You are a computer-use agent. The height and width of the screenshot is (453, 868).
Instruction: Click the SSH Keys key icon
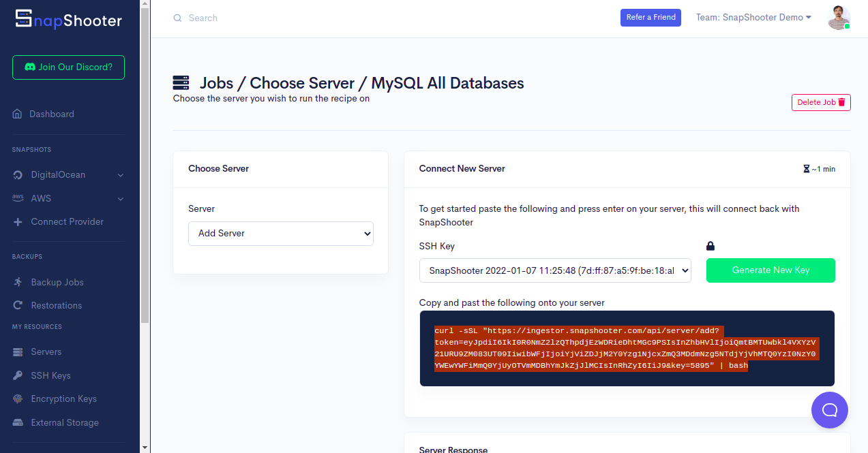click(18, 375)
